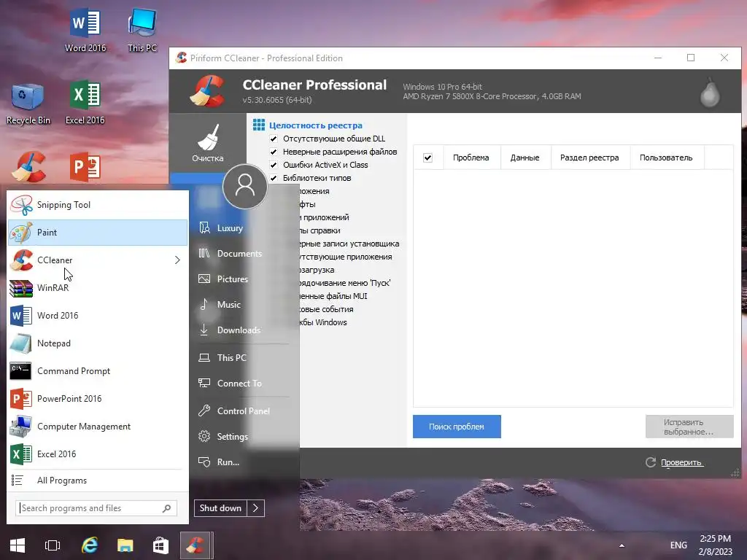Toggle Библиотеки типов checkbox
Screen dimensions: 747x560
[x=274, y=178]
